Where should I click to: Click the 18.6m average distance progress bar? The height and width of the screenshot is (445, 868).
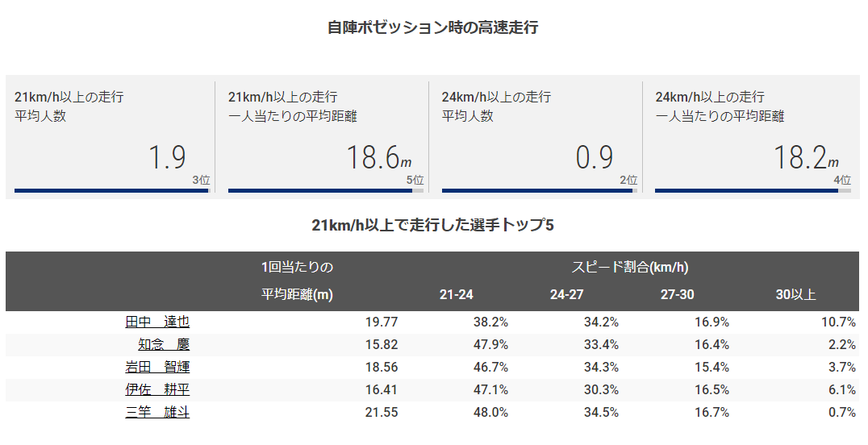coord(325,191)
